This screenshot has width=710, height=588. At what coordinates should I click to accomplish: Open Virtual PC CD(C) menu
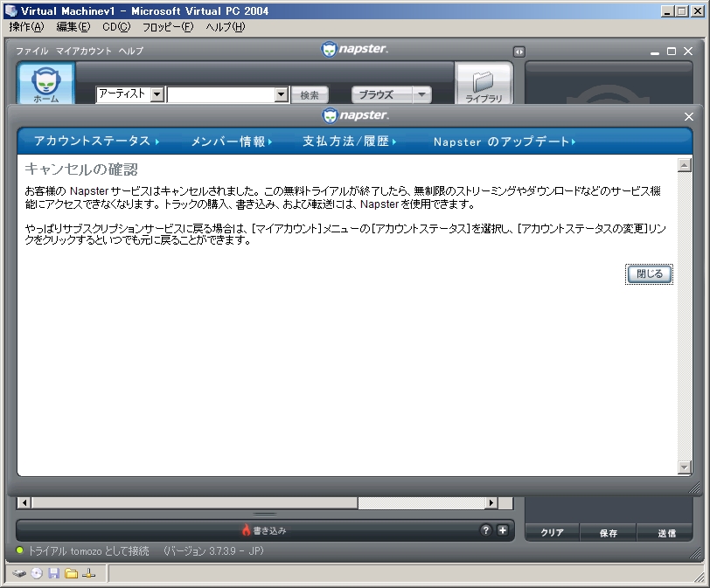coord(116,27)
